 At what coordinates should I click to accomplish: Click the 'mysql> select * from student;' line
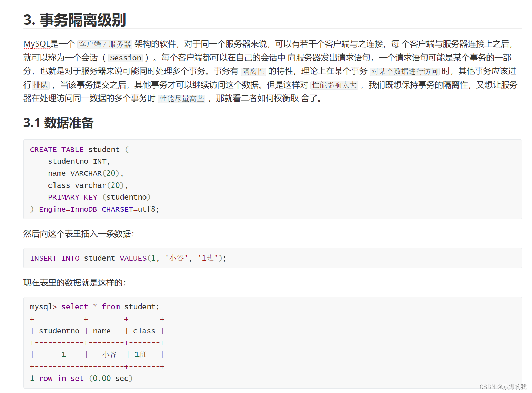(x=94, y=307)
